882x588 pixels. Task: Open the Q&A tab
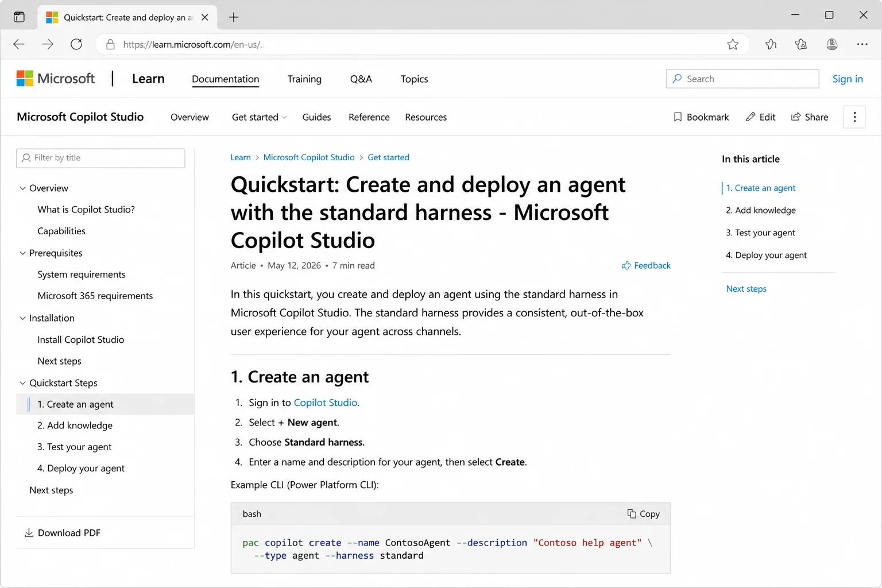pyautogui.click(x=361, y=79)
